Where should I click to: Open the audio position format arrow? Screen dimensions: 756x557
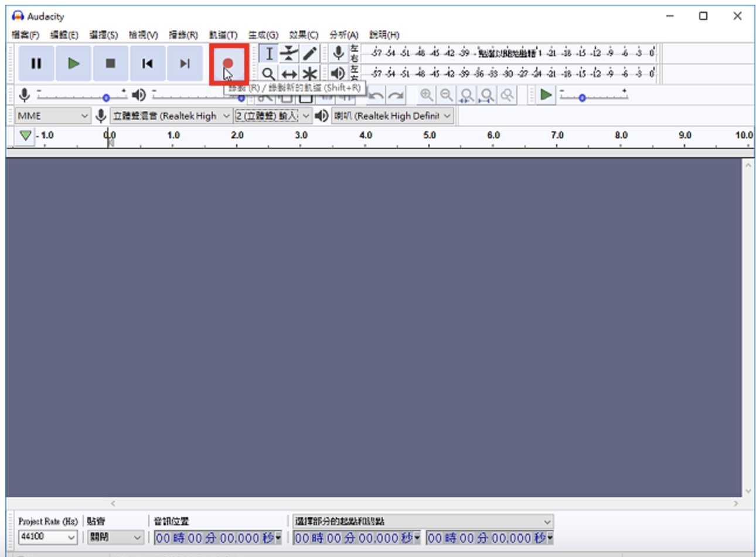(278, 538)
